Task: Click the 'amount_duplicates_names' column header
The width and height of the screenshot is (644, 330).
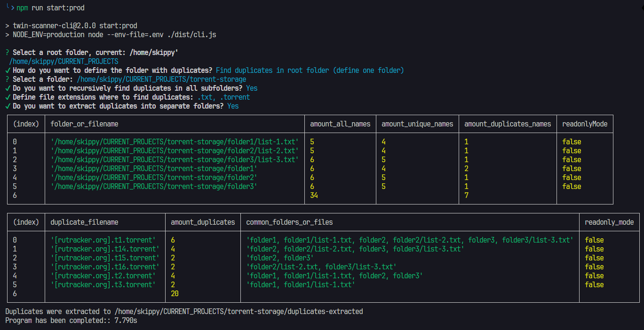Action: coord(508,124)
